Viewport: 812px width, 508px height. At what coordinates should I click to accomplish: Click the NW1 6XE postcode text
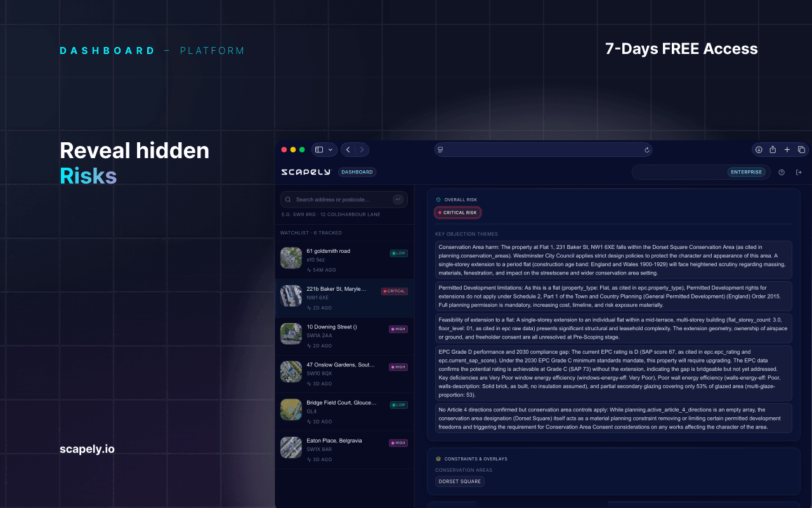317,297
